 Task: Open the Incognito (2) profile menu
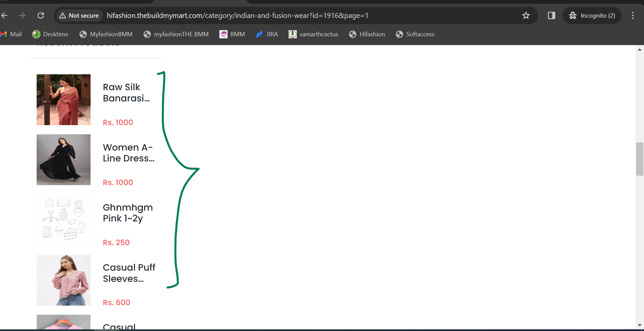point(592,16)
